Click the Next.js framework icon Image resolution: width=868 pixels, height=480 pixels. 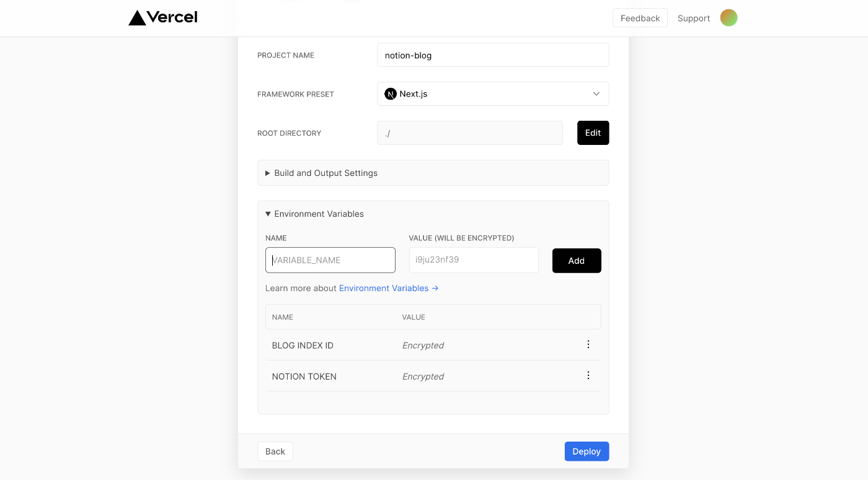pos(391,94)
